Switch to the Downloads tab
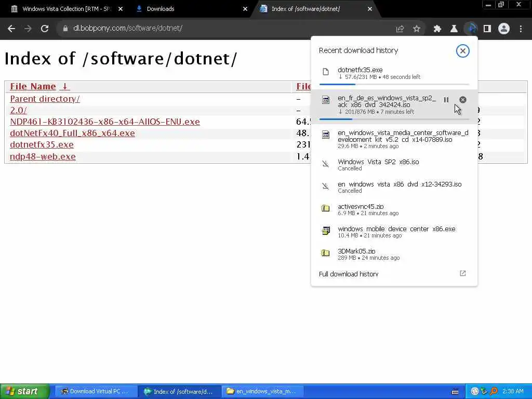532x399 pixels. point(191,9)
